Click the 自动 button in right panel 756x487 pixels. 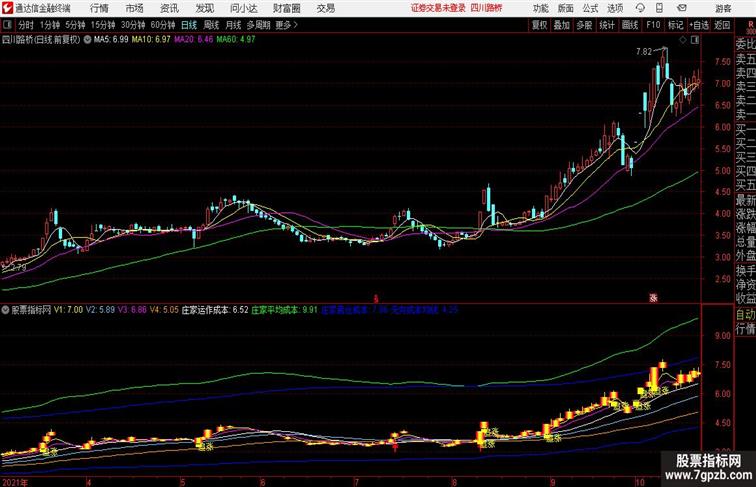(745, 314)
